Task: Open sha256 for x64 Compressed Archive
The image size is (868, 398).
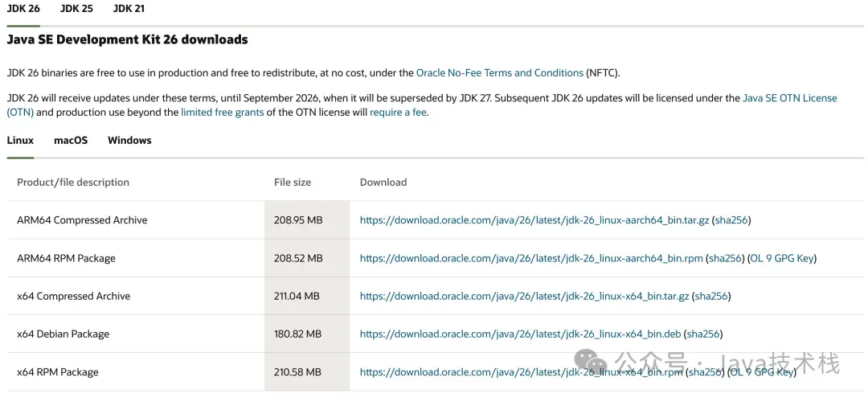Action: coord(711,296)
